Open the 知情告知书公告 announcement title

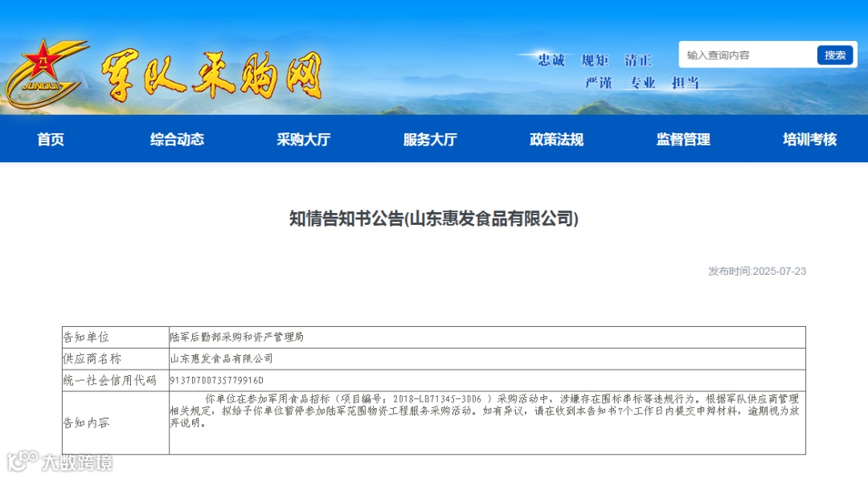[434, 219]
